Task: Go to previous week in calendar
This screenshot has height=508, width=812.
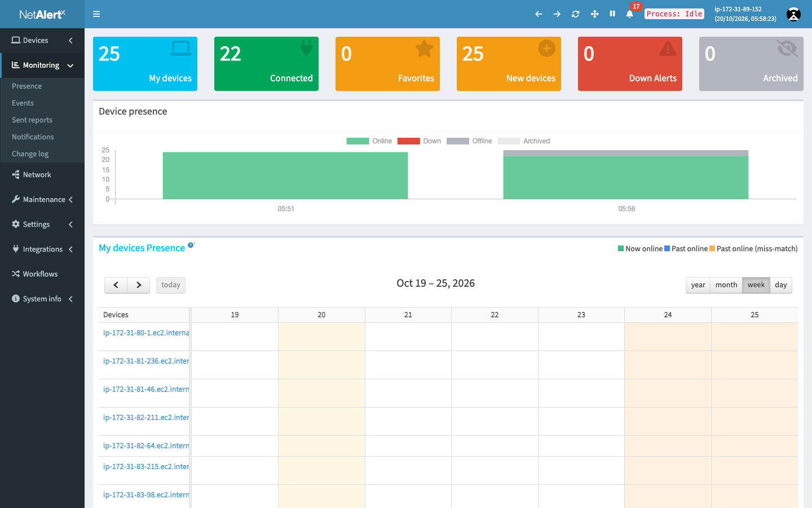Action: (x=116, y=285)
